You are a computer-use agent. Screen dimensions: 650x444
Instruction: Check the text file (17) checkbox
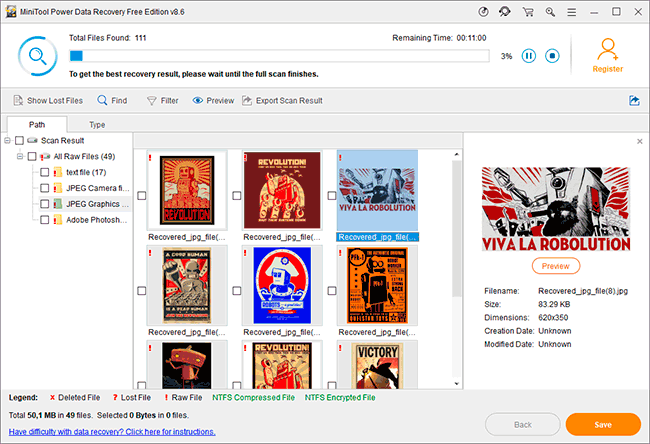(x=45, y=172)
